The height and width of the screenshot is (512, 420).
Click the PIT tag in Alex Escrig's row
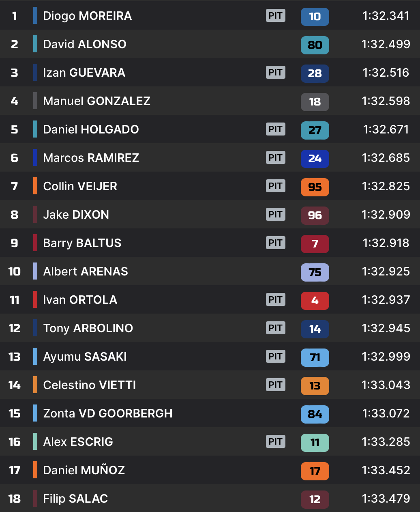pyautogui.click(x=276, y=442)
